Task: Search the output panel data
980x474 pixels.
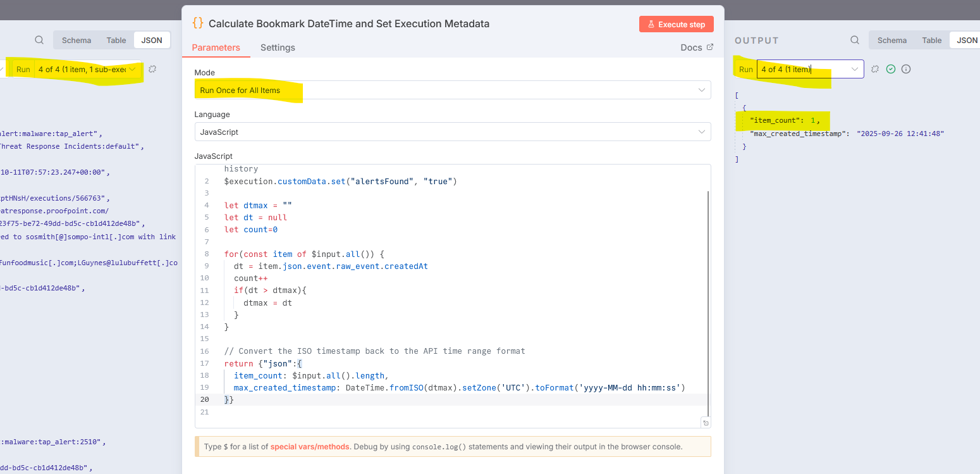Action: point(855,40)
